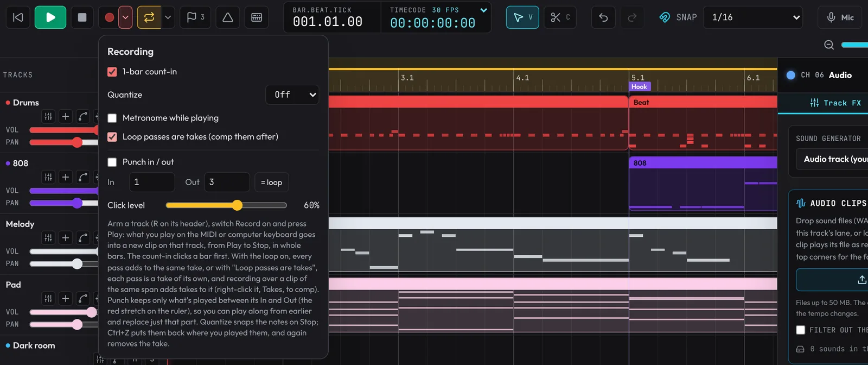Click the punch Out field
The height and width of the screenshot is (365, 868).
point(227,182)
